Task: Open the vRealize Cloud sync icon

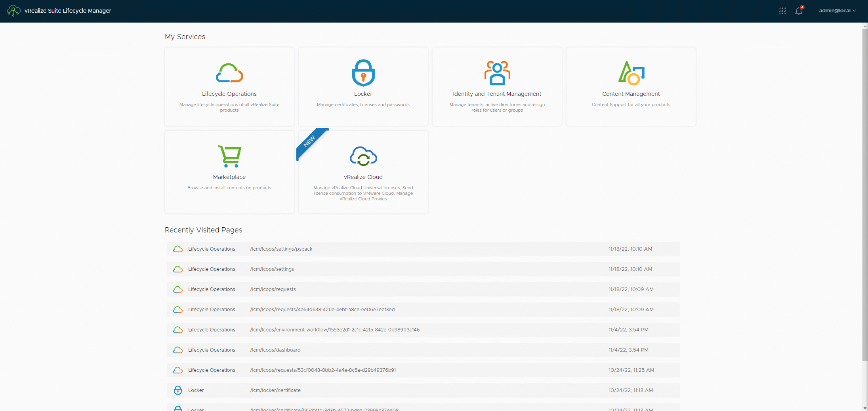Action: coord(363,156)
